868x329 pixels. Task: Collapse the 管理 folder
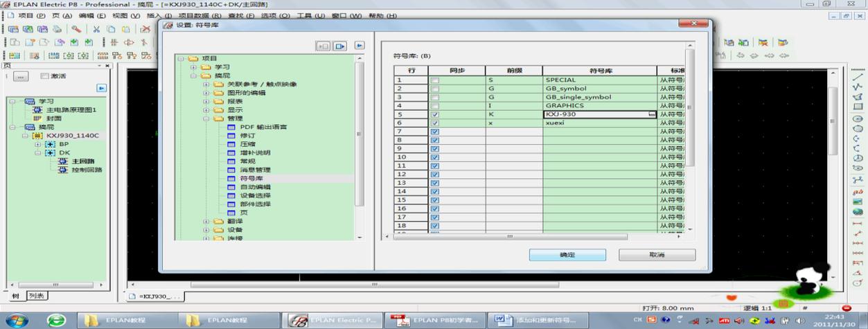(206, 118)
